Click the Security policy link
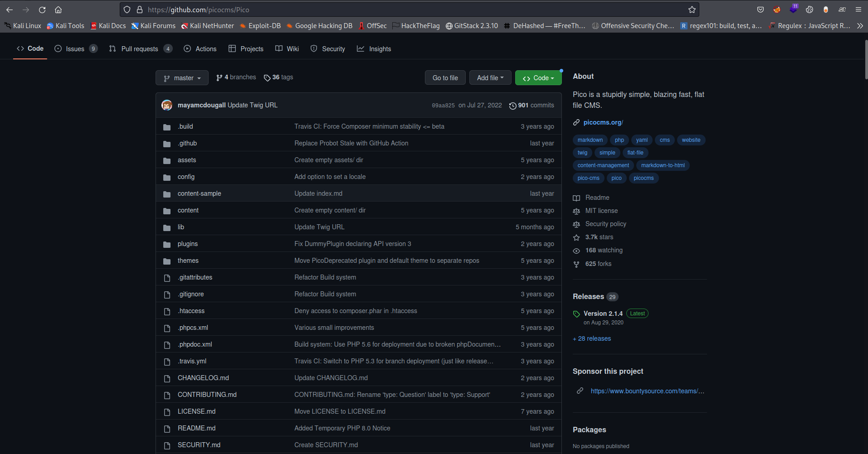Image resolution: width=868 pixels, height=454 pixels. [606, 224]
